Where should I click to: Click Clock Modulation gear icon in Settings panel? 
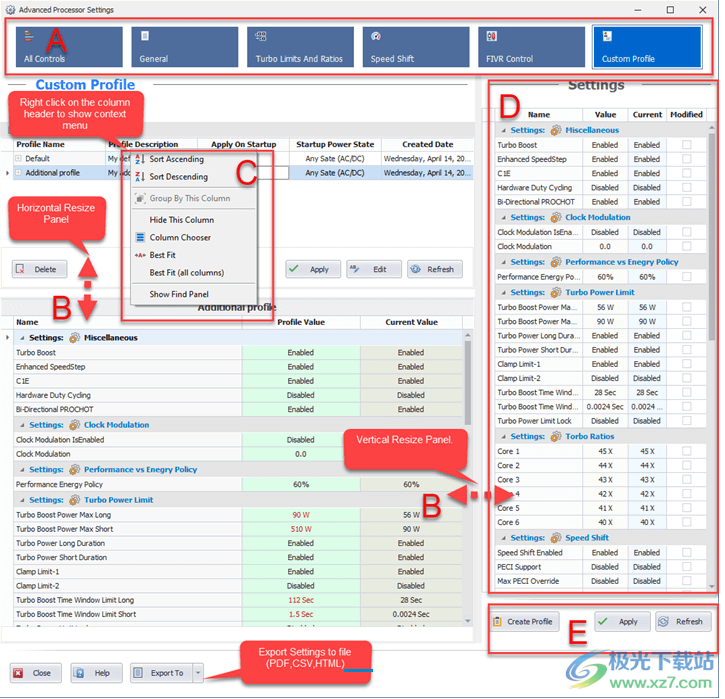[x=556, y=217]
